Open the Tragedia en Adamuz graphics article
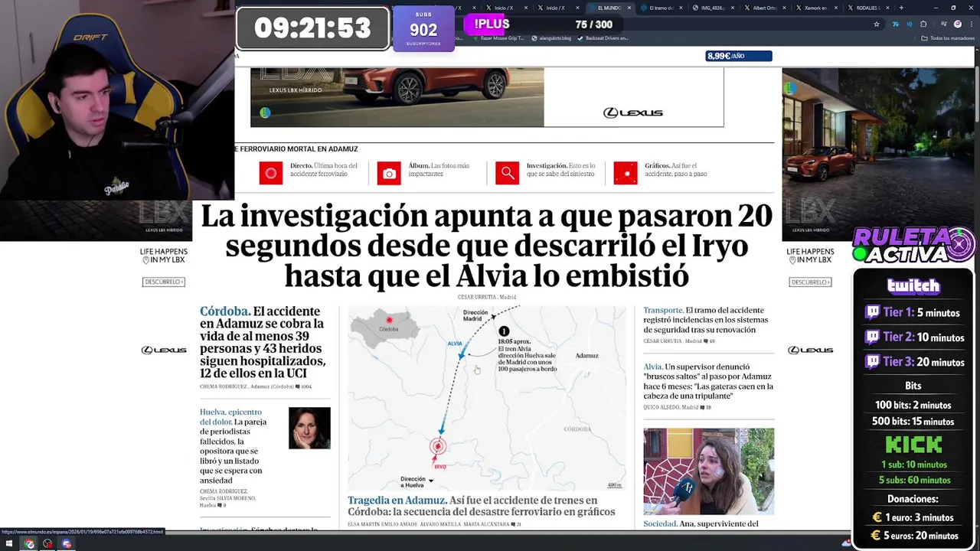 click(482, 506)
